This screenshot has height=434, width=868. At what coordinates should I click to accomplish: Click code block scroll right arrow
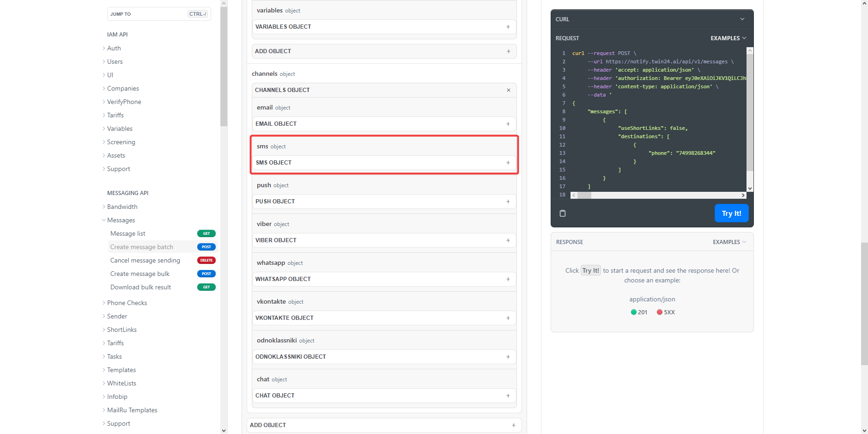pyautogui.click(x=743, y=195)
